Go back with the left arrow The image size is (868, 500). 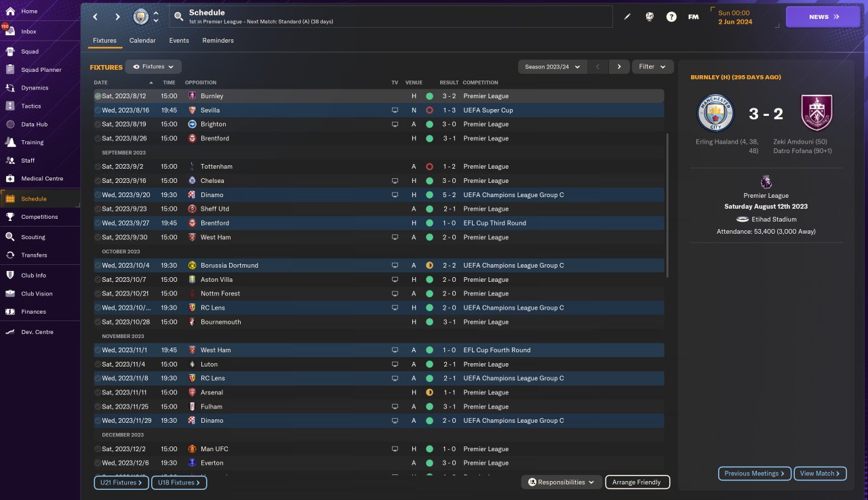pos(96,17)
